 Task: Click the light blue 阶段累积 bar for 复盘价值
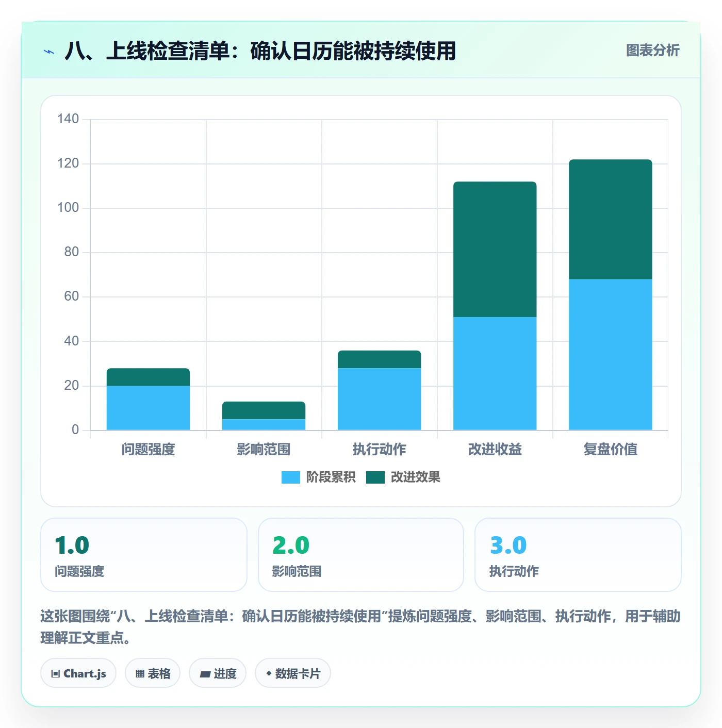pos(611,355)
